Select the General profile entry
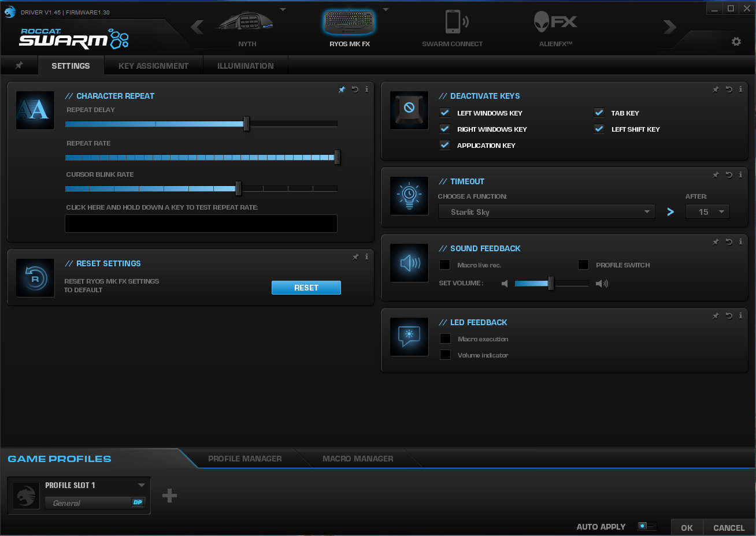 pos(95,503)
